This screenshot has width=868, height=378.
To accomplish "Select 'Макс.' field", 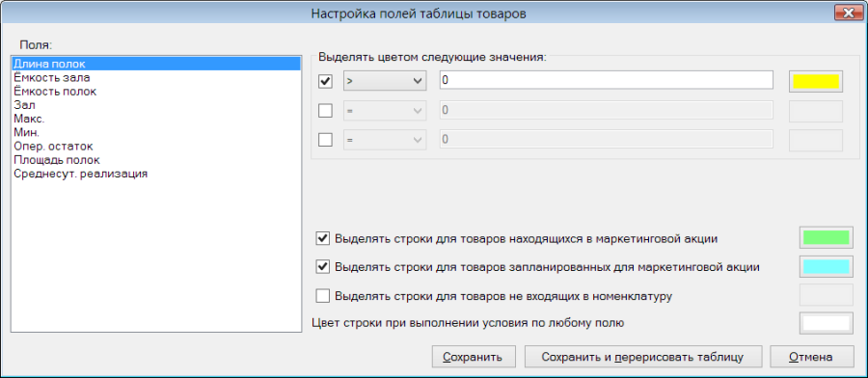I will click(x=155, y=119).
